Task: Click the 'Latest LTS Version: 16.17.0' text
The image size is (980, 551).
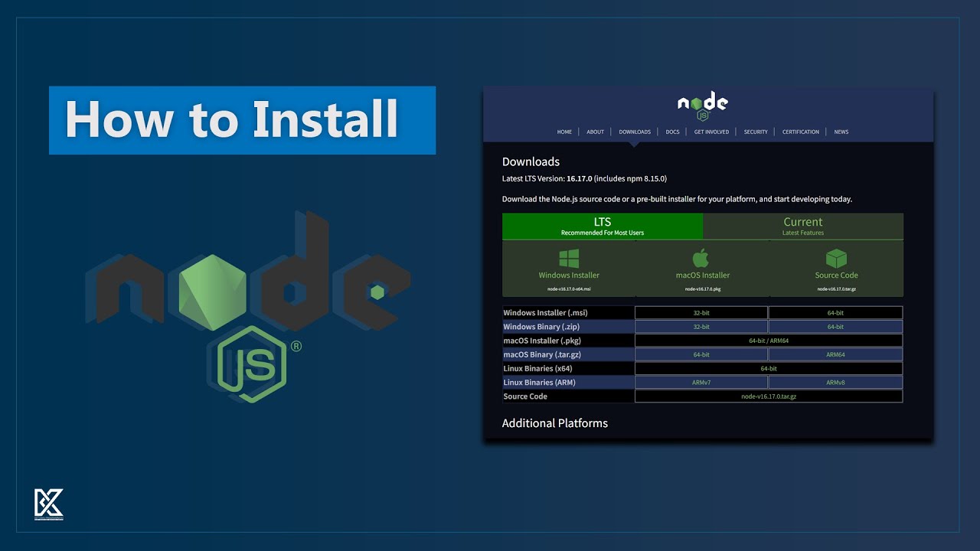Action: tap(547, 178)
